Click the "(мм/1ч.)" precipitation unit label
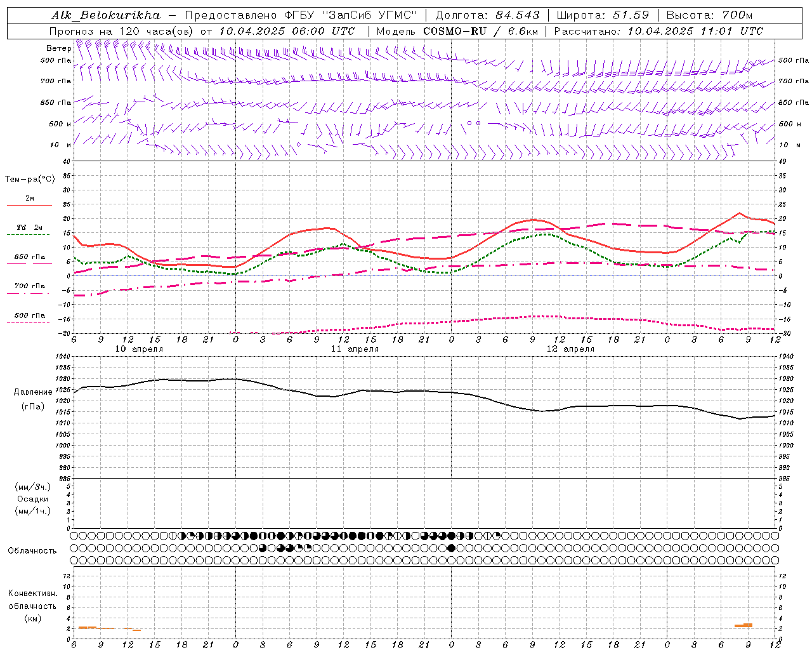Screen dimensions: 812x650 [x=33, y=511]
